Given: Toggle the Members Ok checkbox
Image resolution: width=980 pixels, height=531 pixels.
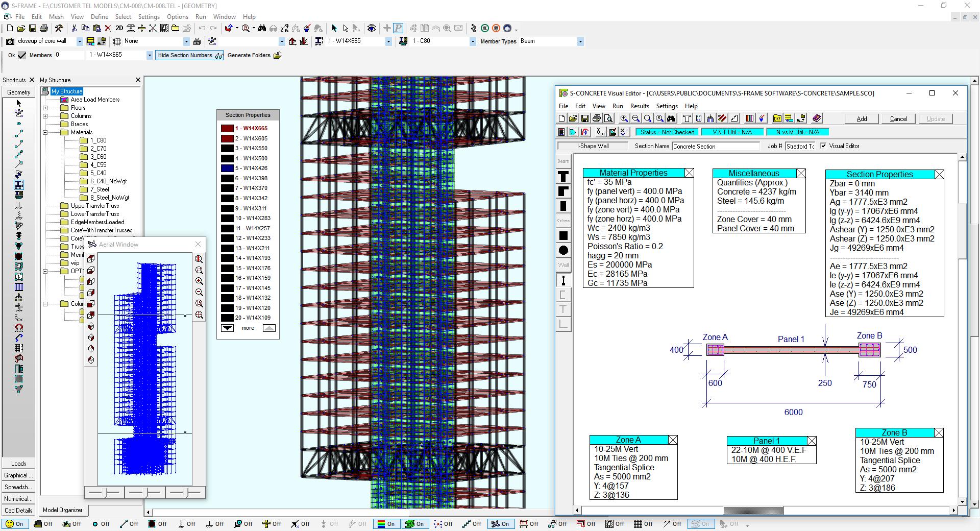Looking at the screenshot, I should coord(21,55).
